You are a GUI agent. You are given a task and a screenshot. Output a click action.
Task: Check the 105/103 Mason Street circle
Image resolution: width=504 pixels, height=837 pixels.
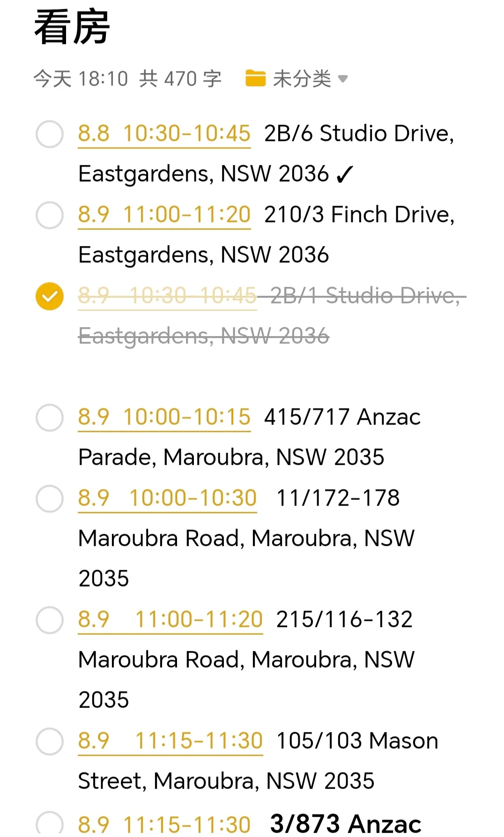(50, 741)
